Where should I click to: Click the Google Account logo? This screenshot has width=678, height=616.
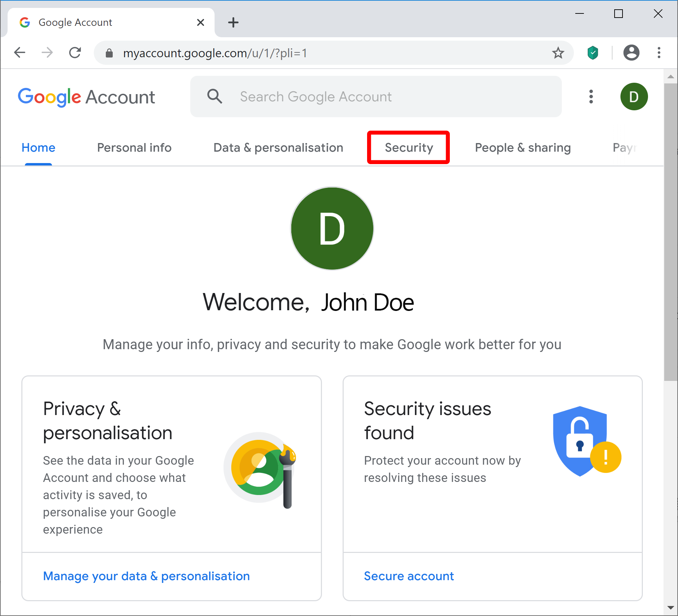(x=86, y=97)
